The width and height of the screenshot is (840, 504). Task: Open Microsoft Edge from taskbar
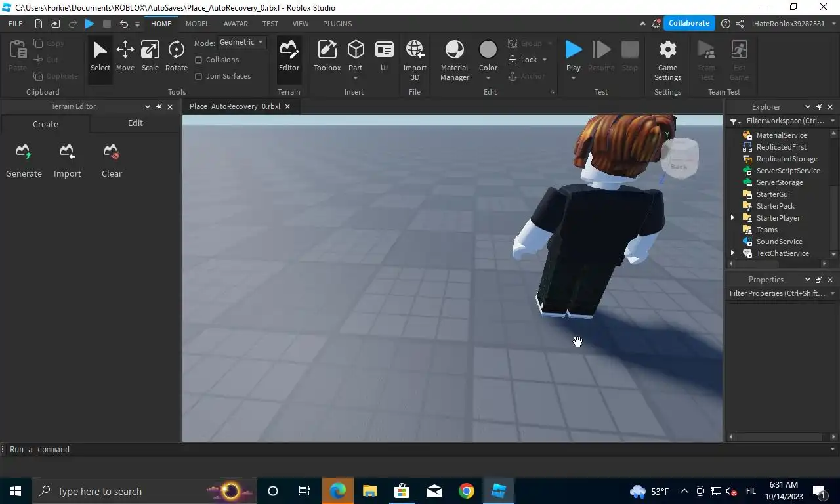tap(338, 491)
